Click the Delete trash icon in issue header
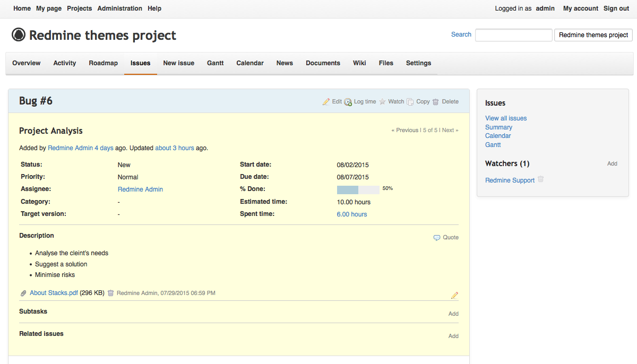The image size is (637, 364). 436,102
